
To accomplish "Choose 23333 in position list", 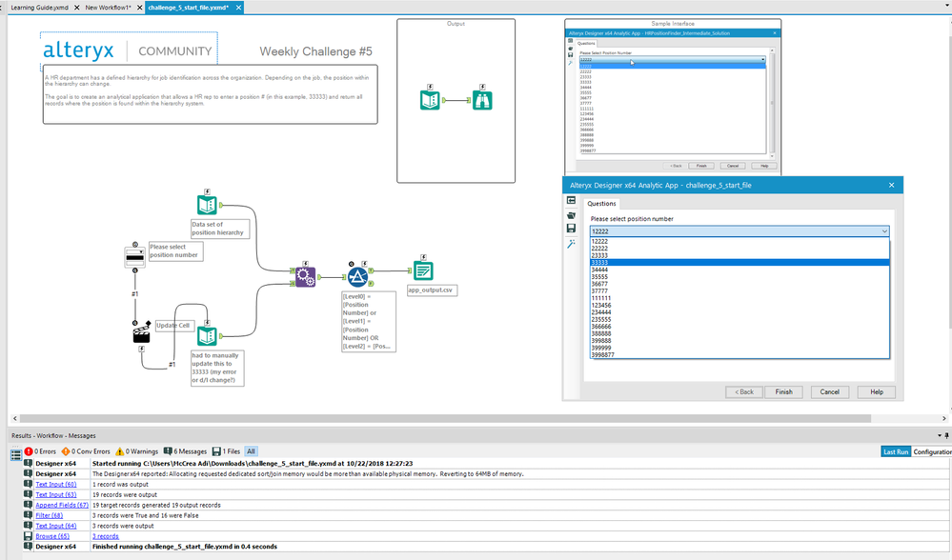I will tap(739, 255).
